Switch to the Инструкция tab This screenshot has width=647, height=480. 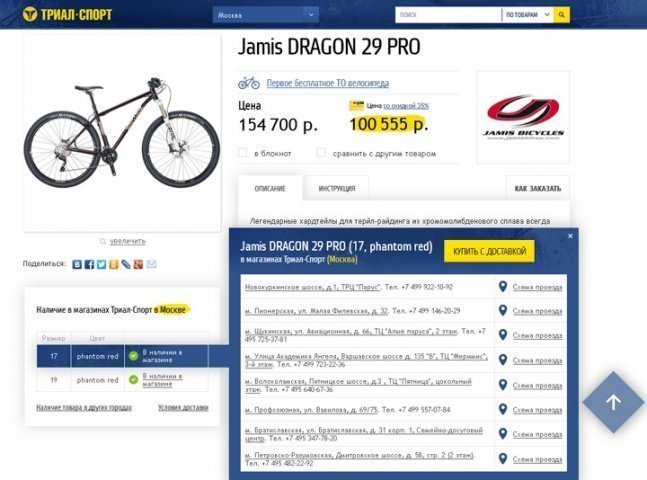click(337, 189)
